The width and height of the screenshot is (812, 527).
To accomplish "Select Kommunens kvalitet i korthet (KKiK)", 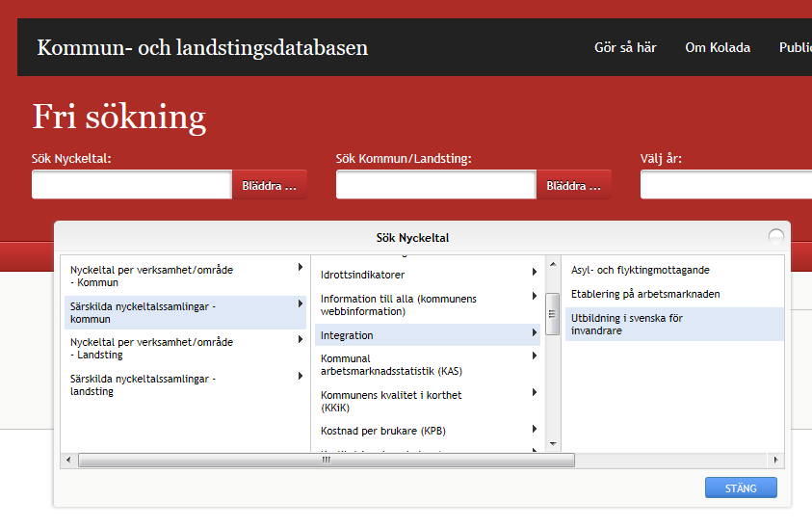I will (x=428, y=401).
